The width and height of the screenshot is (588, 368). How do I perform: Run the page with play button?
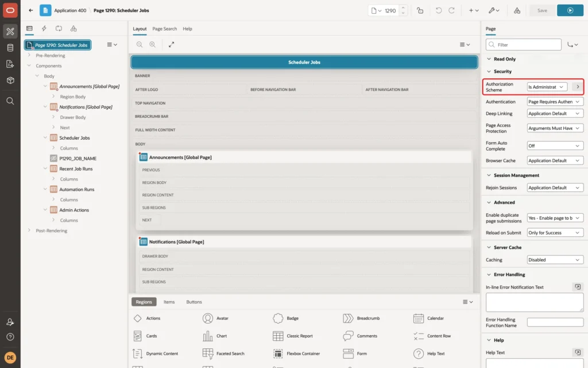click(570, 10)
